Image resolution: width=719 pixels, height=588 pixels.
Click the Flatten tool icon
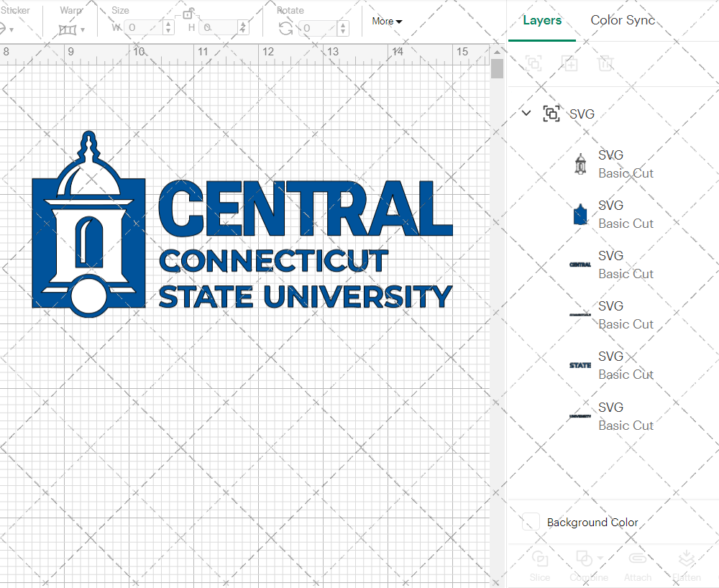[687, 558]
